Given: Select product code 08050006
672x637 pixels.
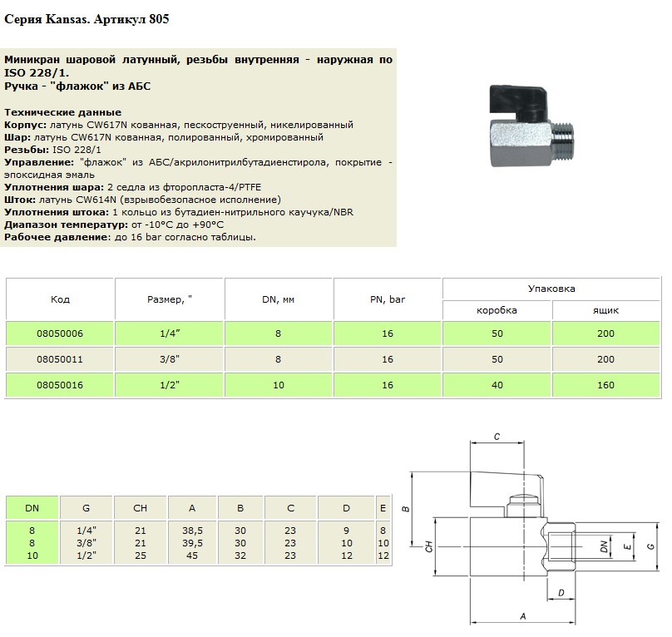Looking at the screenshot, I should [60, 333].
